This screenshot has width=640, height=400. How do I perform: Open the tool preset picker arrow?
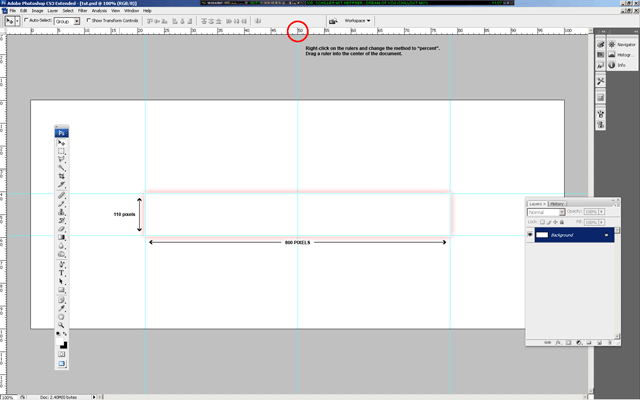coord(17,21)
